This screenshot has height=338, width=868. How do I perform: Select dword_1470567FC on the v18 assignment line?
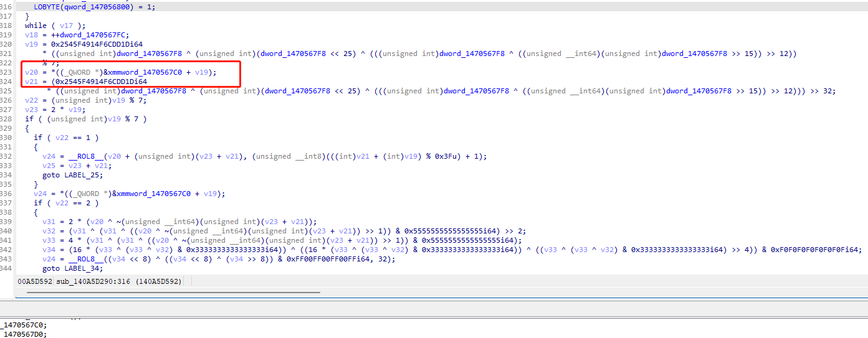coord(99,35)
